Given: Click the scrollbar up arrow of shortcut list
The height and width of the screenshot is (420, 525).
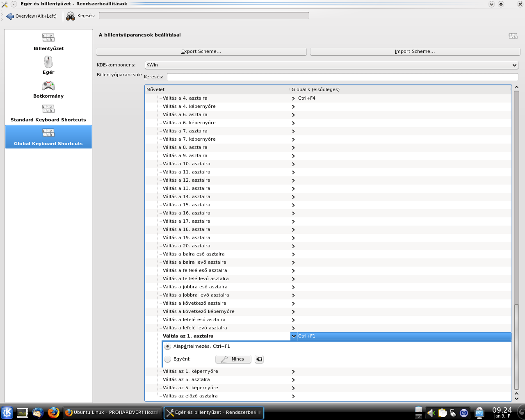Looking at the screenshot, I should pos(516,87).
